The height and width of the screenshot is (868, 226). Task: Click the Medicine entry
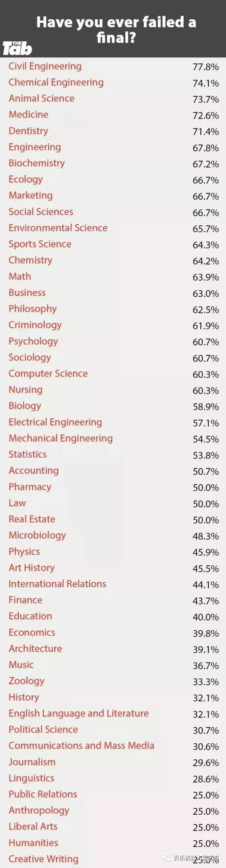pos(29,114)
